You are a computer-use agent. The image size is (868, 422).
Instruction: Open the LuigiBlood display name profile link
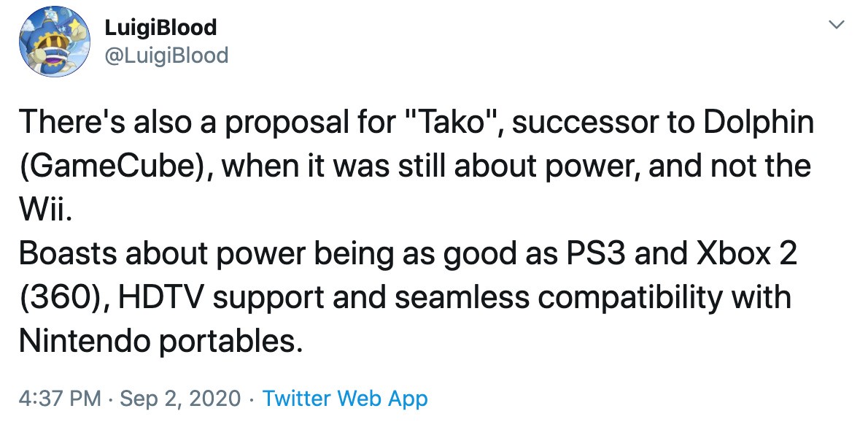160,28
